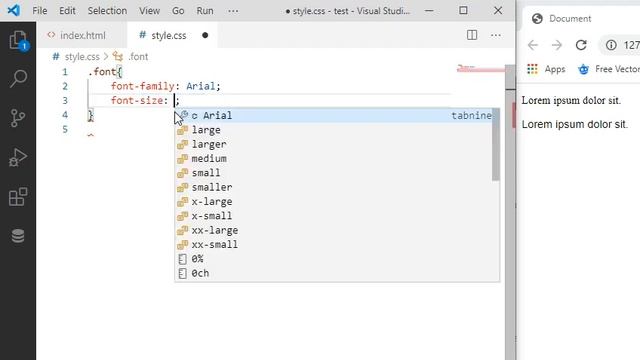Click the unsaved dot on style.css tab
Screen dimensions: 640x360
(205, 36)
